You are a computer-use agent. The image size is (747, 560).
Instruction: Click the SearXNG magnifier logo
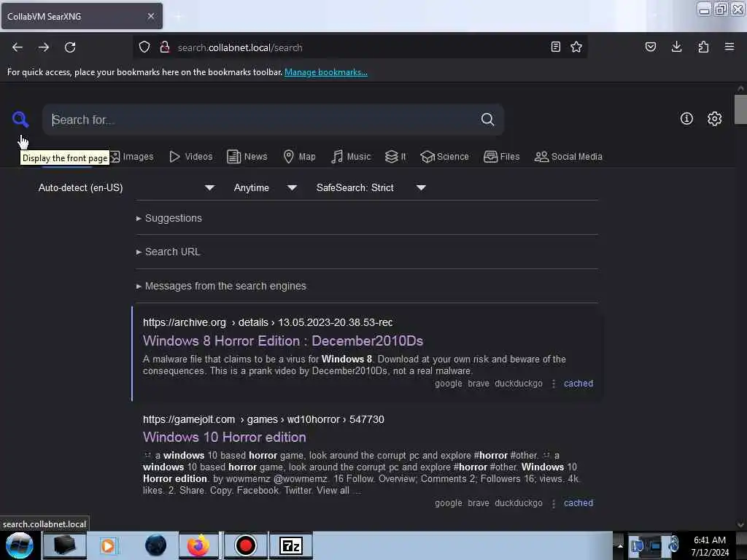(20, 119)
